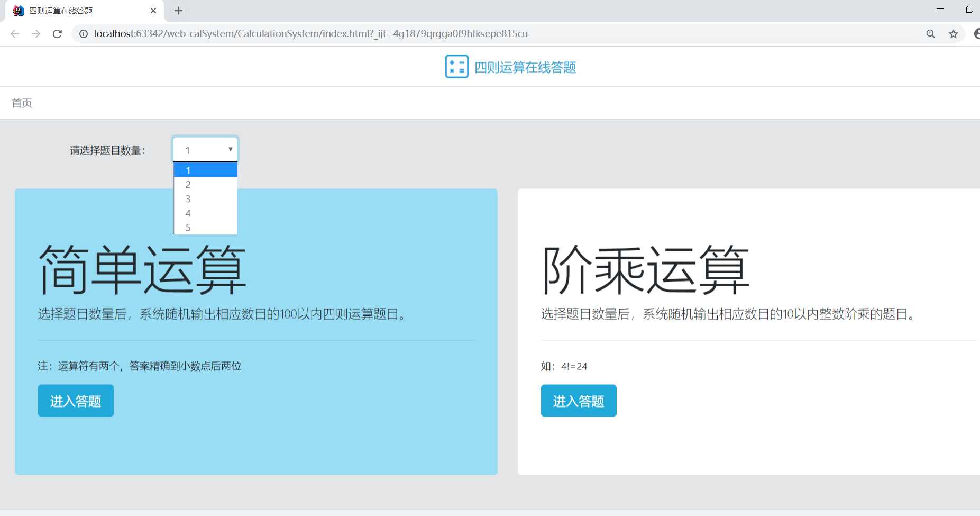The width and height of the screenshot is (980, 516).
Task: Click the 简单运算 heading
Action: pos(143,270)
